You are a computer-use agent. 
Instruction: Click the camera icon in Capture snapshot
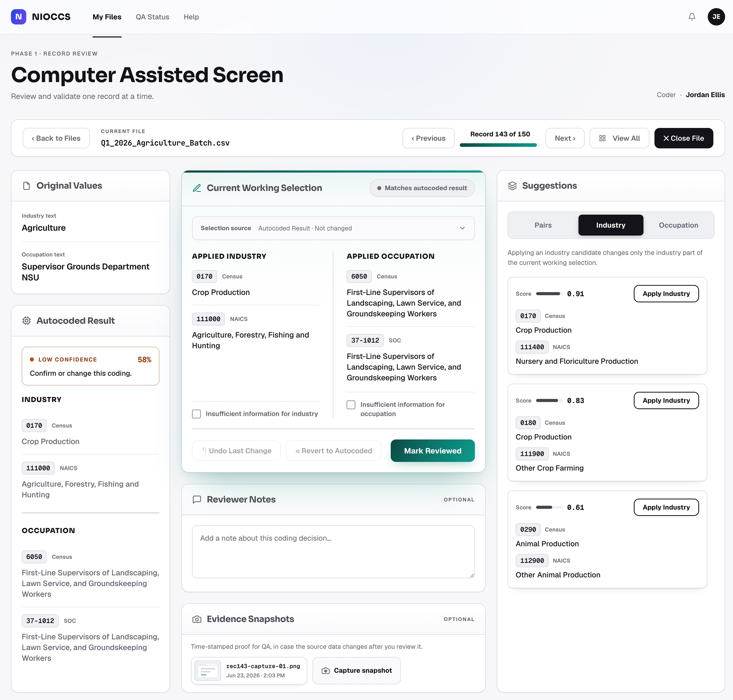coord(326,671)
